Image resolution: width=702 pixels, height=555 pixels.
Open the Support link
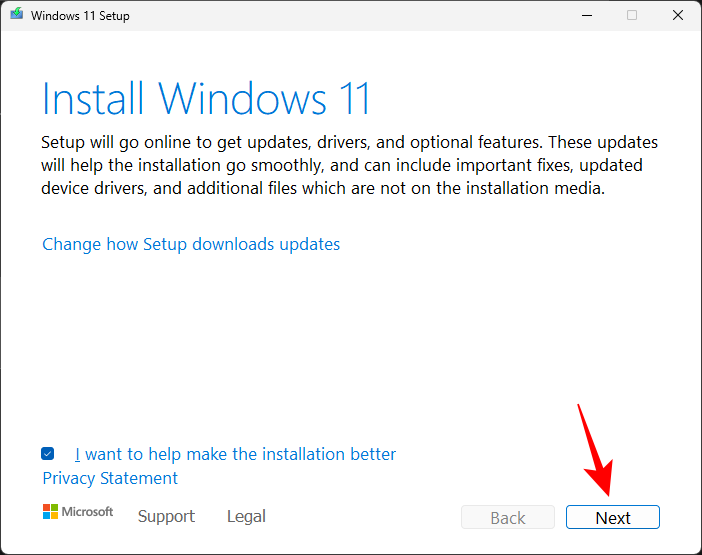[x=166, y=516]
